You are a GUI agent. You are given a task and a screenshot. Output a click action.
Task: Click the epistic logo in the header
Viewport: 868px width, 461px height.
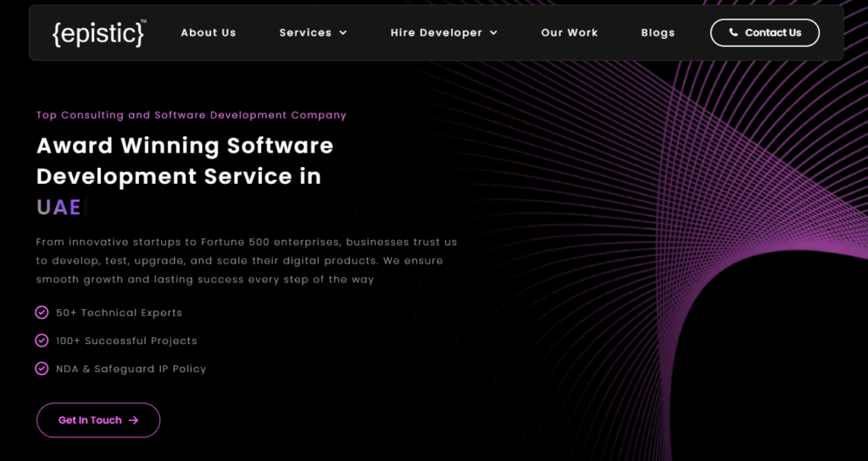pos(98,33)
